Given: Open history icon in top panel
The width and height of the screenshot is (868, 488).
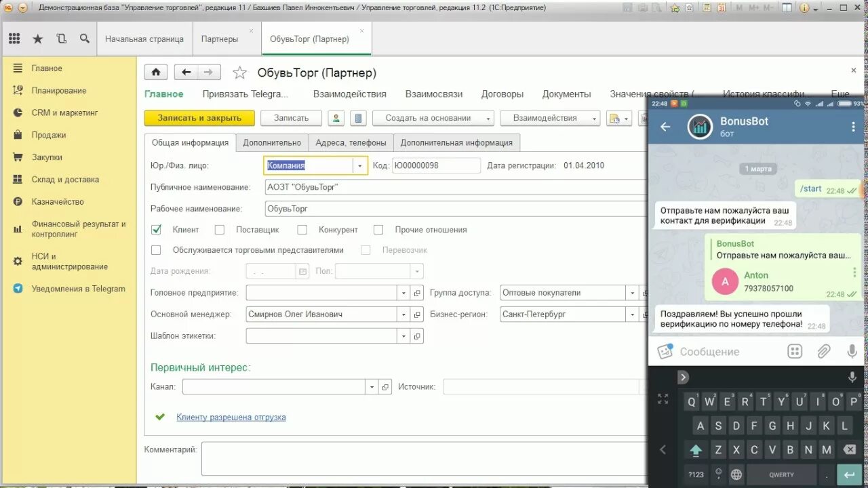Looking at the screenshot, I should 61,39.
